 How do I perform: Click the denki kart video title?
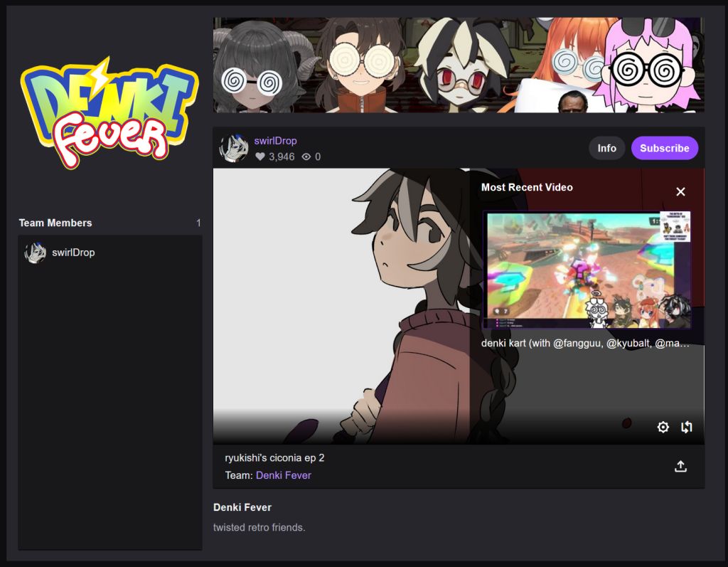click(585, 343)
